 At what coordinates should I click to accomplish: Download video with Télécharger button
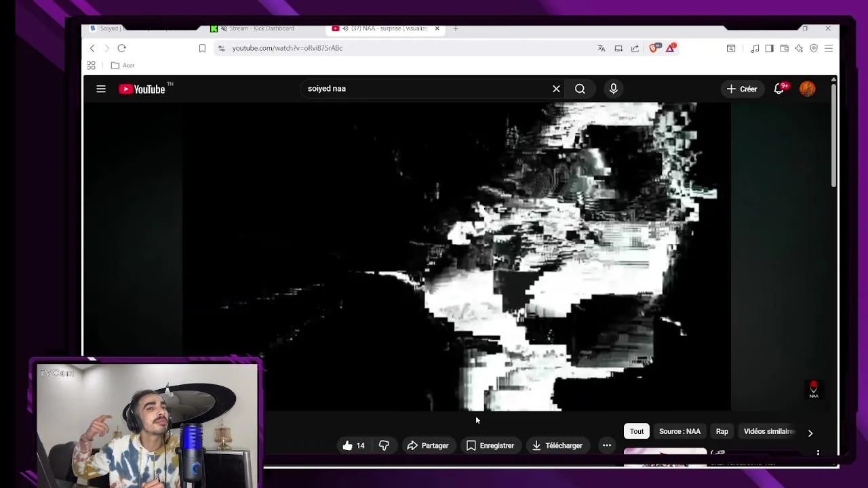(x=557, y=445)
